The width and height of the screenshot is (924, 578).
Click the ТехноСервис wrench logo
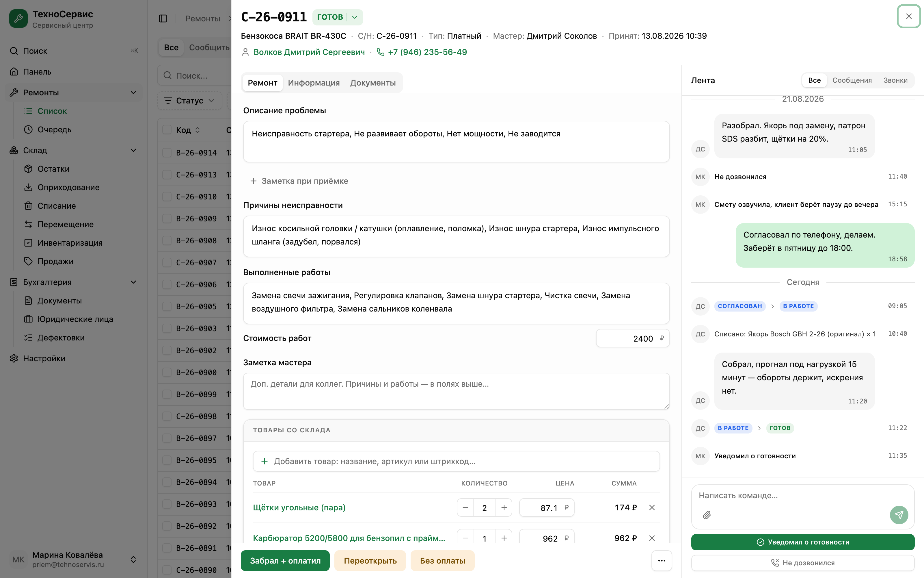point(18,18)
